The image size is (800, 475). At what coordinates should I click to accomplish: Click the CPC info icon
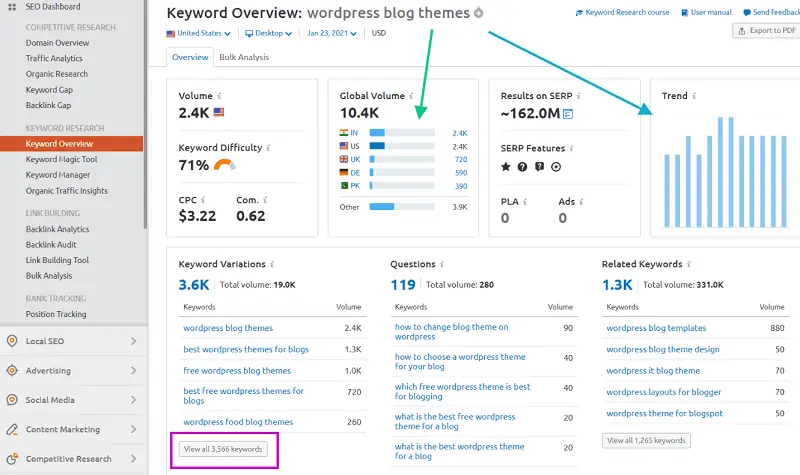203,200
